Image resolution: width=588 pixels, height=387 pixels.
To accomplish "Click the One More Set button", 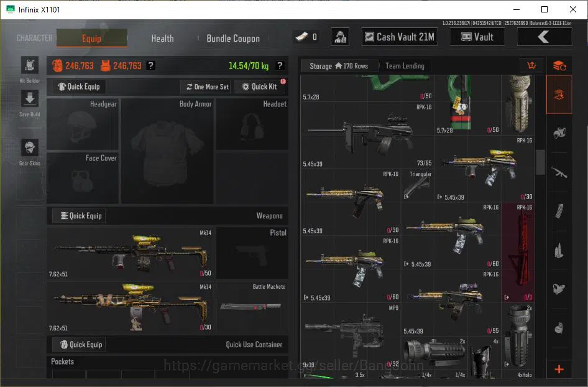I will click(207, 86).
